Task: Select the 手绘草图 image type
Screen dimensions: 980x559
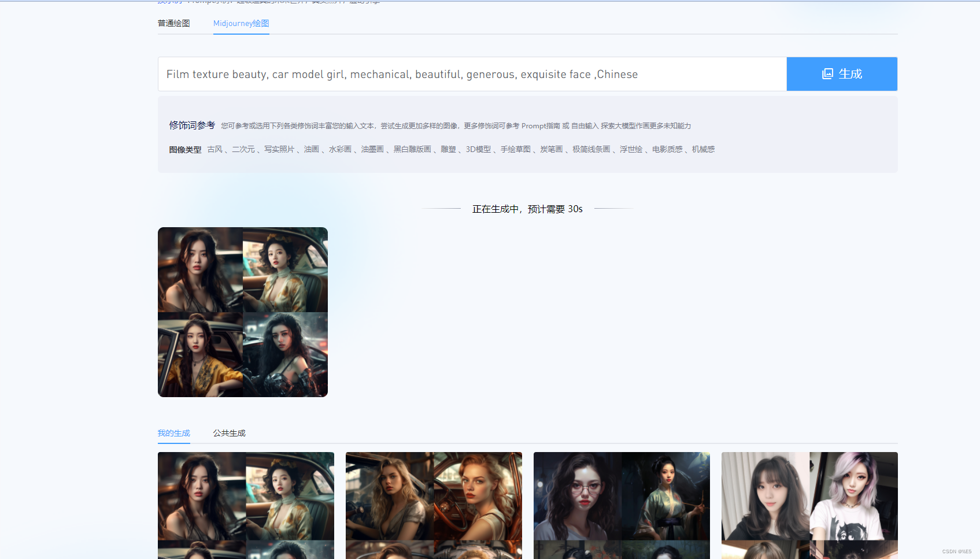Action: point(515,149)
